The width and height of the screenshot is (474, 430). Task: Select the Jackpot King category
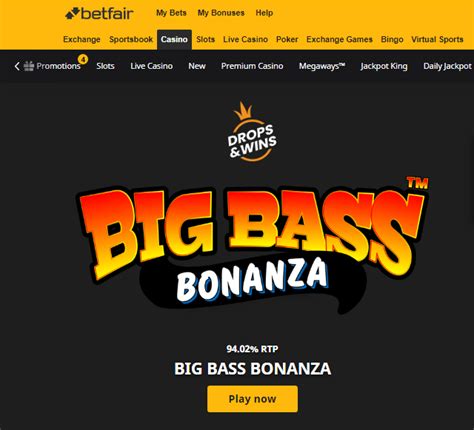tap(384, 66)
